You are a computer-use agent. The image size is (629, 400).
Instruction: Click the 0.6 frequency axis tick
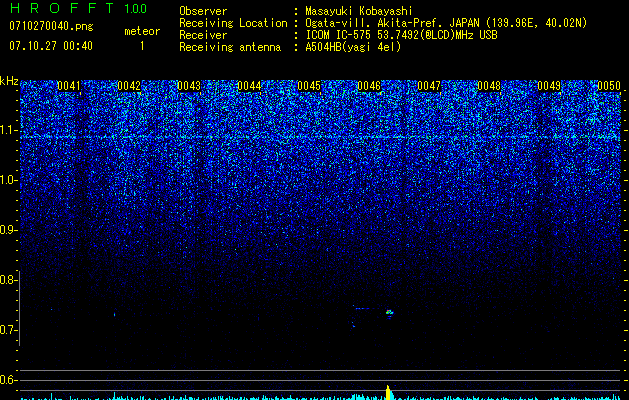tap(8, 380)
